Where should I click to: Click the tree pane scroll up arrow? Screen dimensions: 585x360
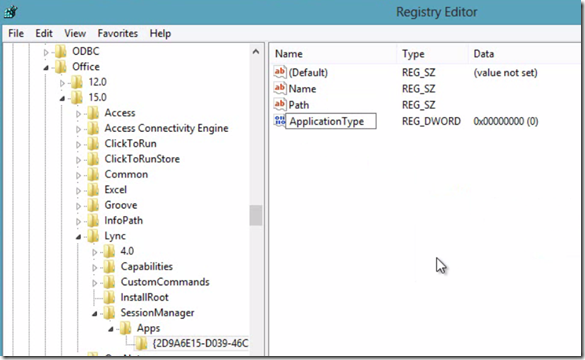coord(256,52)
